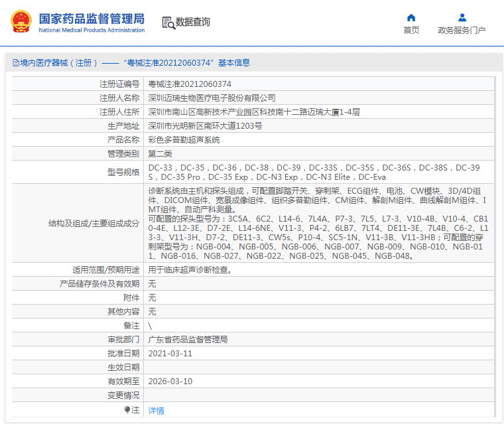Click the 结构及组成/主要组成成分 label

(94, 223)
